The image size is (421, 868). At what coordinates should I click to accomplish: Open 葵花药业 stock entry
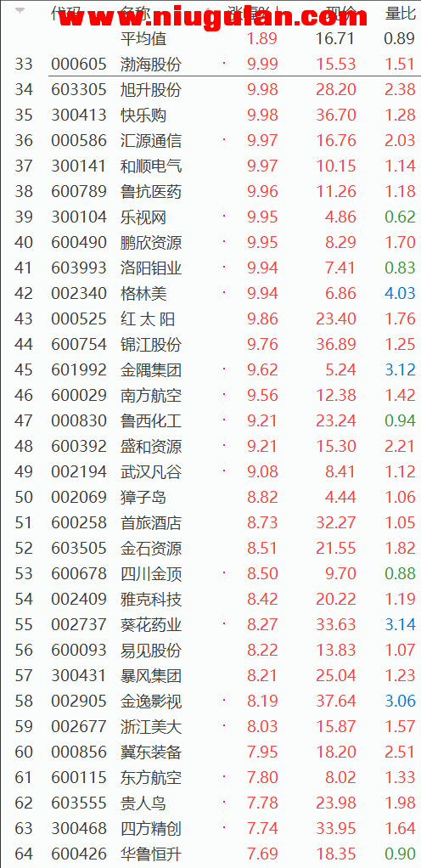[151, 624]
